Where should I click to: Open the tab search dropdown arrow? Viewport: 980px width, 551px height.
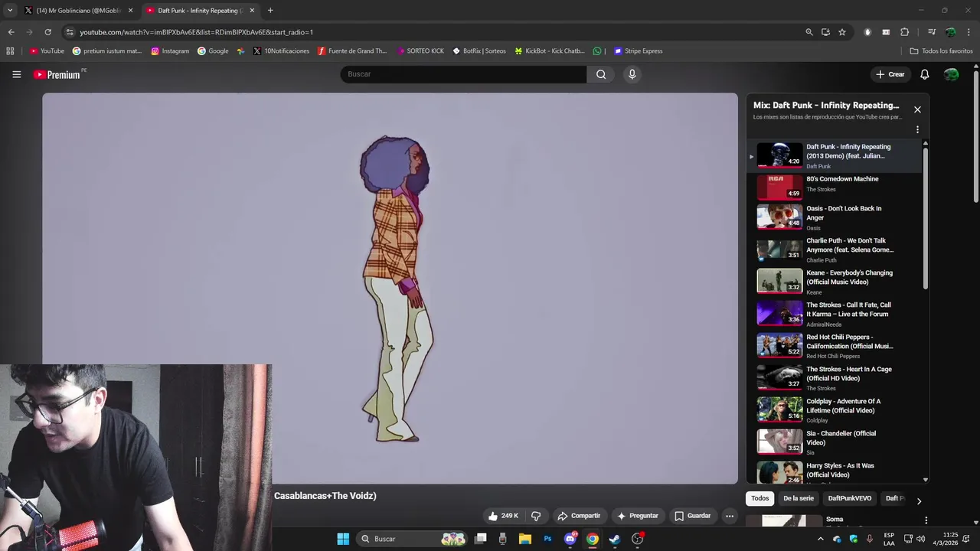pos(10,11)
